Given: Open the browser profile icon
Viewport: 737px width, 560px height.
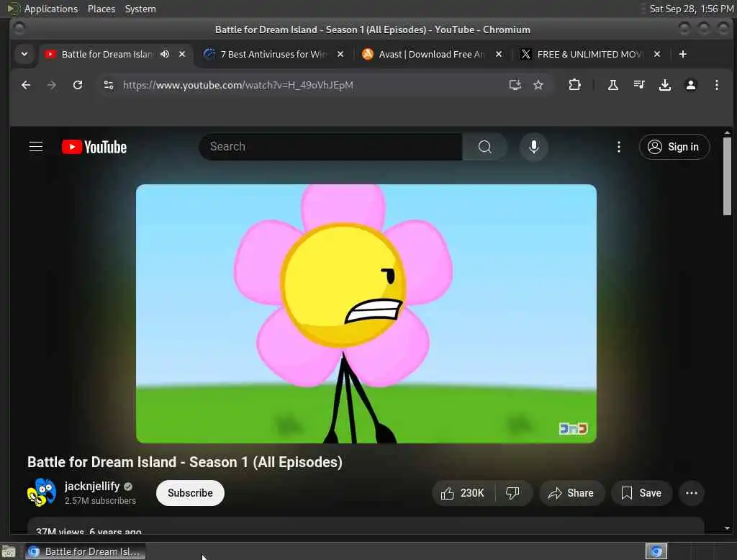Looking at the screenshot, I should pos(690,85).
